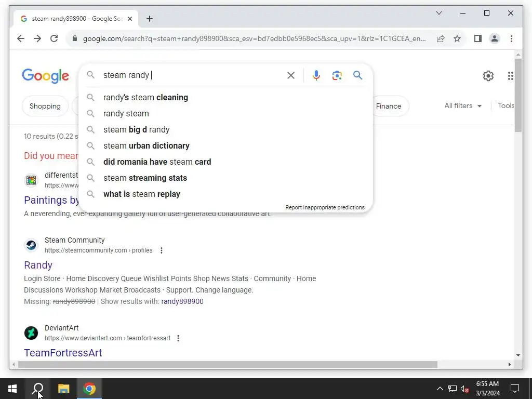Open the notification center

[515, 389]
